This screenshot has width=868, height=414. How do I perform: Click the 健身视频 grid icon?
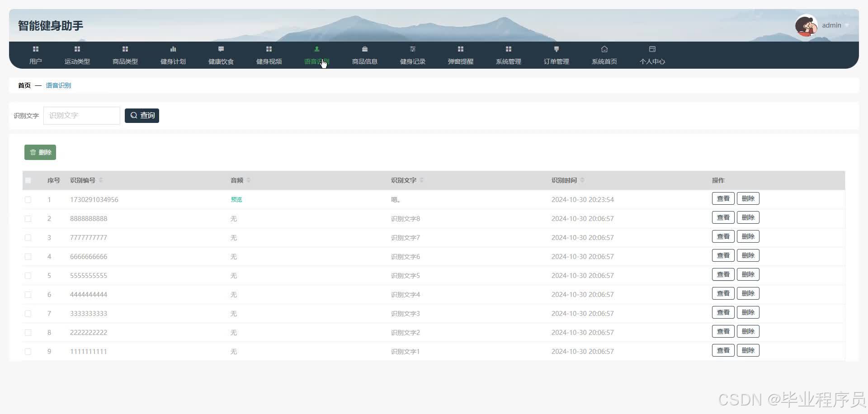(x=269, y=49)
